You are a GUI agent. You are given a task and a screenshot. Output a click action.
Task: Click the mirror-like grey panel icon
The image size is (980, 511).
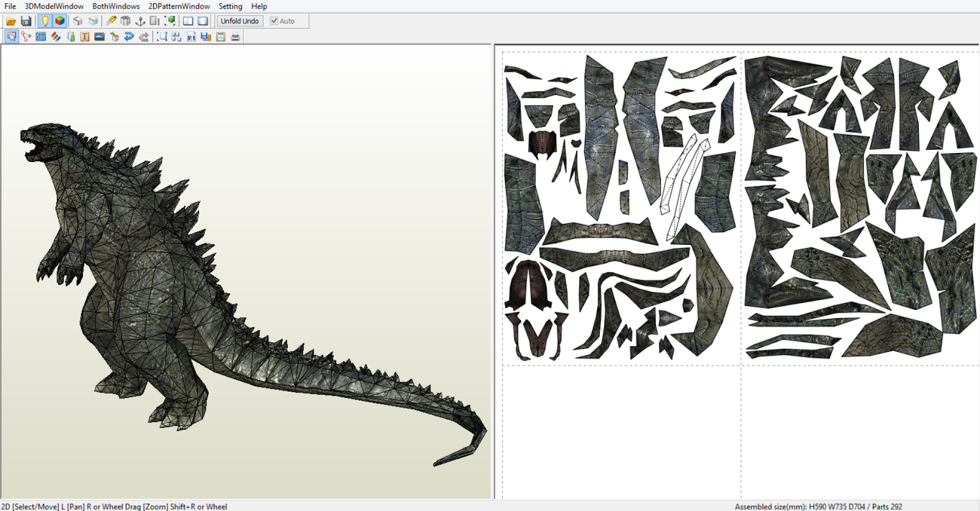(155, 21)
